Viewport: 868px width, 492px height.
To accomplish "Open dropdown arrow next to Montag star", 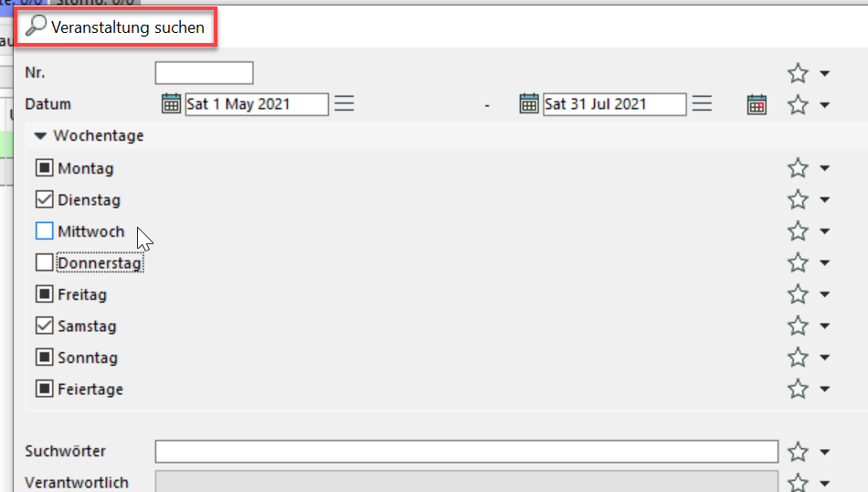I will point(825,168).
